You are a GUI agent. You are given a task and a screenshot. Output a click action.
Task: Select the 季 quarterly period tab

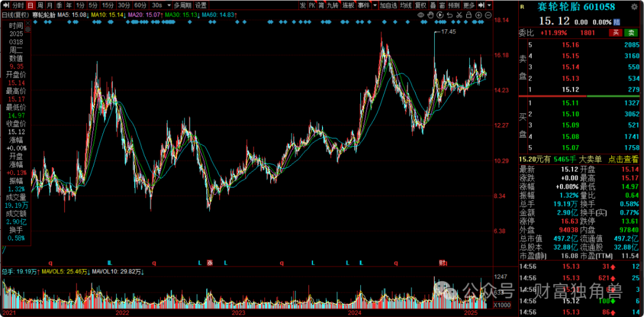pyautogui.click(x=60, y=5)
